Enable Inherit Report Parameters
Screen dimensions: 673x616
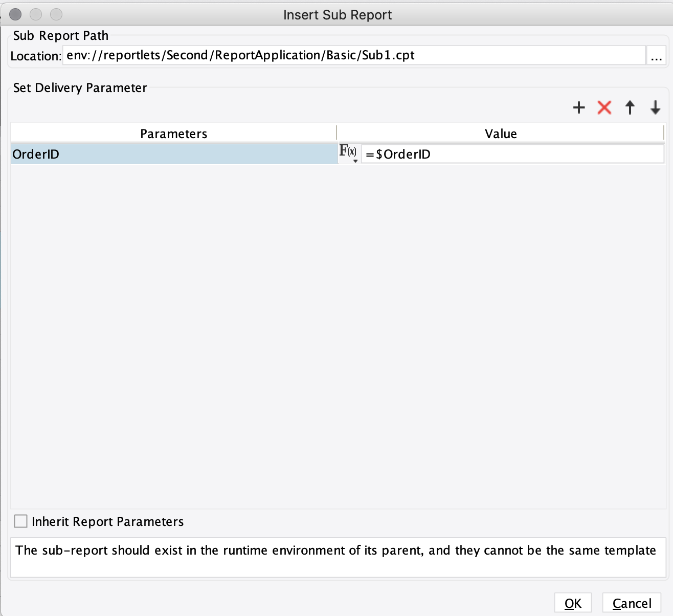(x=20, y=521)
